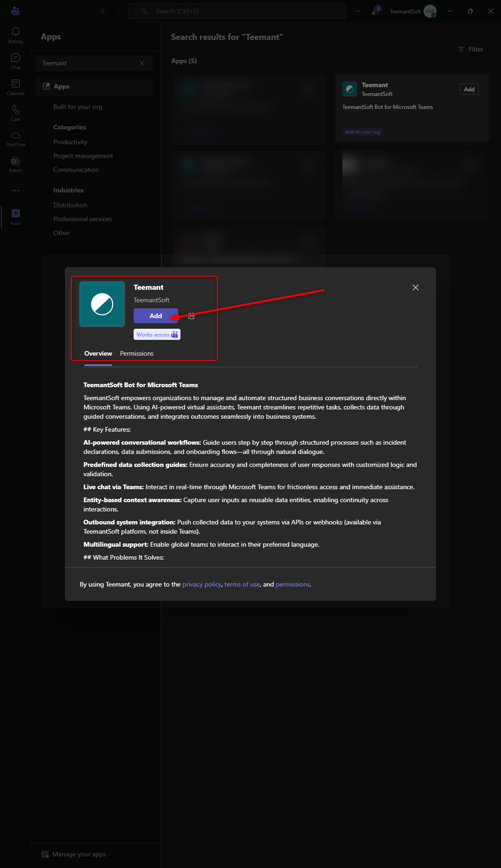This screenshot has height=868, width=501.
Task: Go back with the left arrow
Action: (x=103, y=11)
